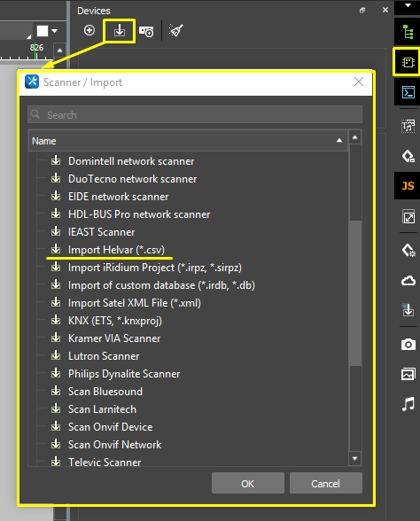Open the cloud sidebar icon
Screen dimensions: 420x521
[x=408, y=281]
